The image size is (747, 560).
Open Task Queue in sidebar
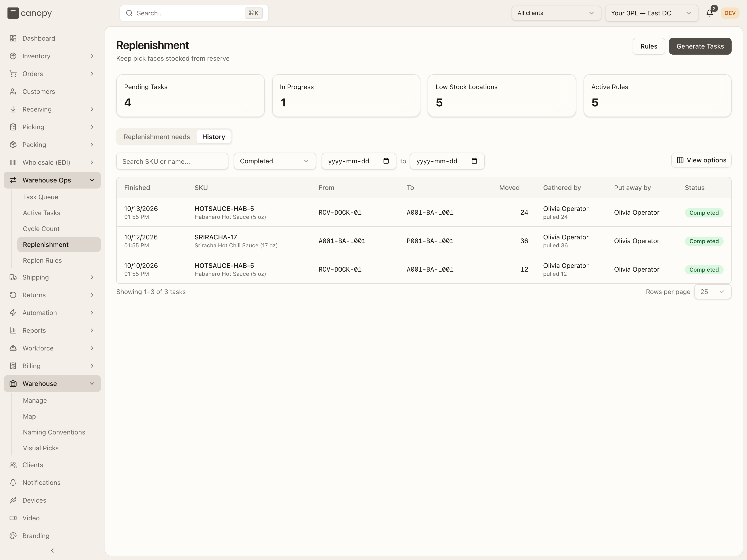41,197
